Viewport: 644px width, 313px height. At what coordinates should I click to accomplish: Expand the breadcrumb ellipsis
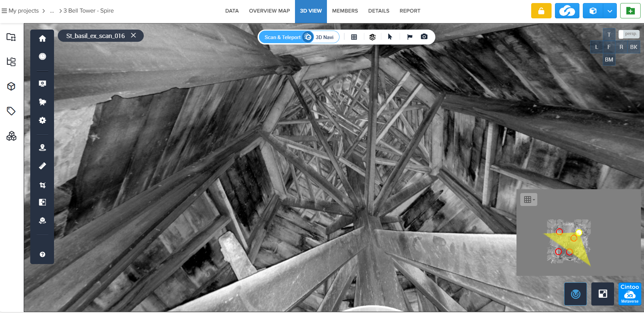tap(52, 11)
